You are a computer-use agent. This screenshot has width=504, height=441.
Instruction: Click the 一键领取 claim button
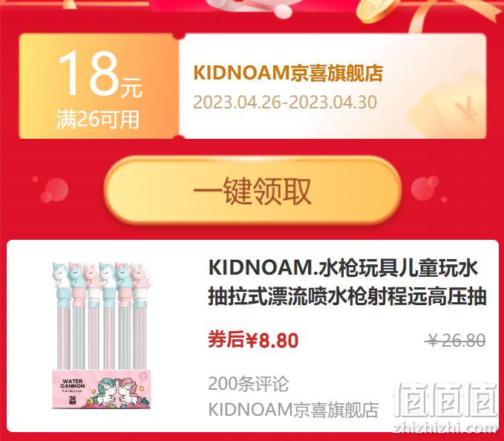(x=253, y=190)
